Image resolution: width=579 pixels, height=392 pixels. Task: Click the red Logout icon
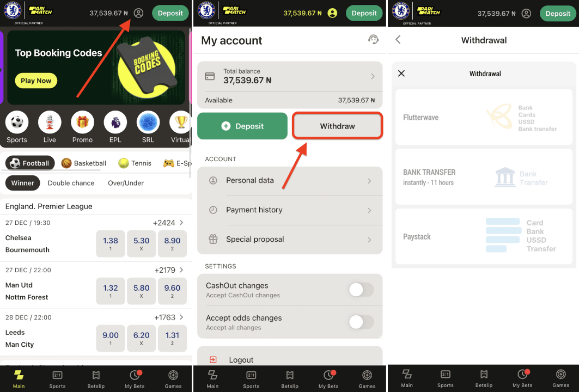pos(213,359)
